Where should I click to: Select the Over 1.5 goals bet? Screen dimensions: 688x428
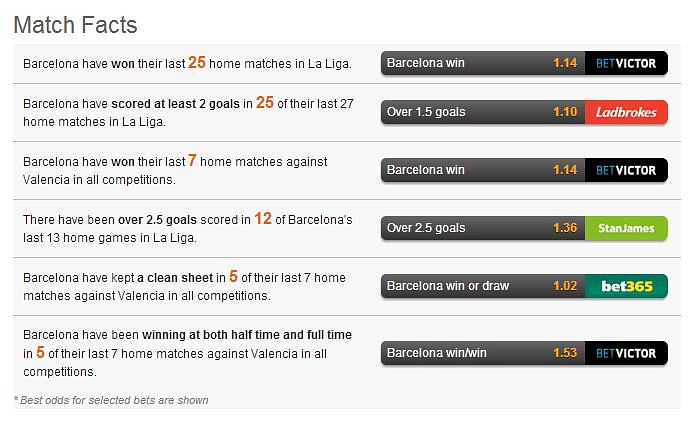483,112
